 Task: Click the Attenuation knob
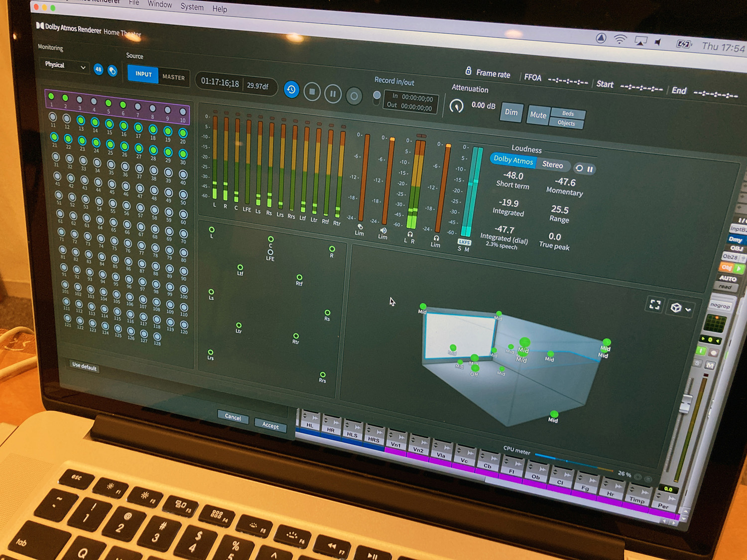pos(457,106)
